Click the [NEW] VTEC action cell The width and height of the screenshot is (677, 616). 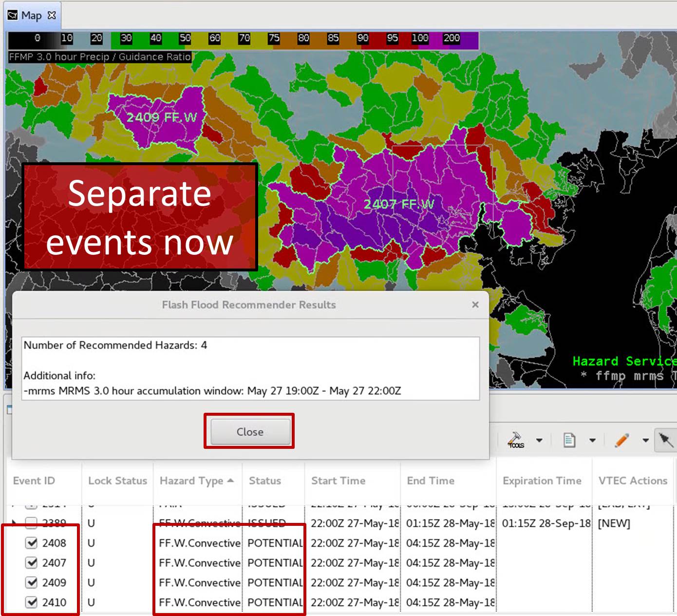[614, 523]
